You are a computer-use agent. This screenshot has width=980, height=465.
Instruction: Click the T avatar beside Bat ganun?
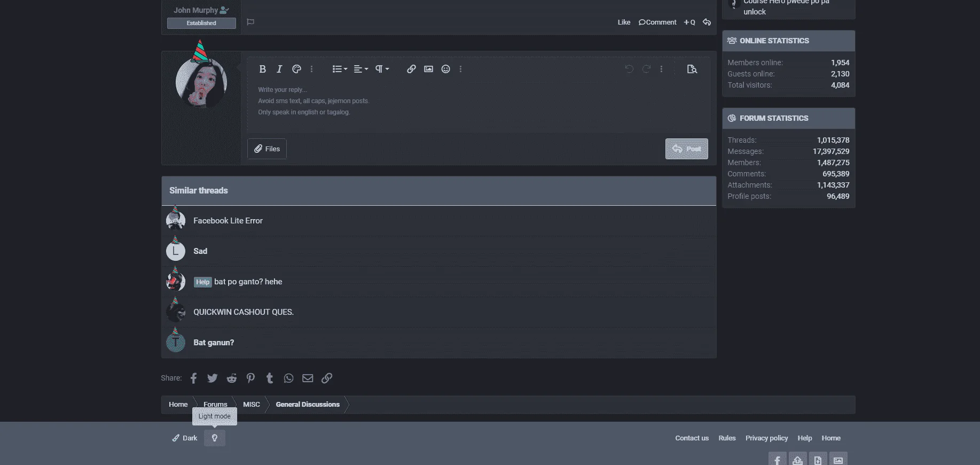point(176,342)
